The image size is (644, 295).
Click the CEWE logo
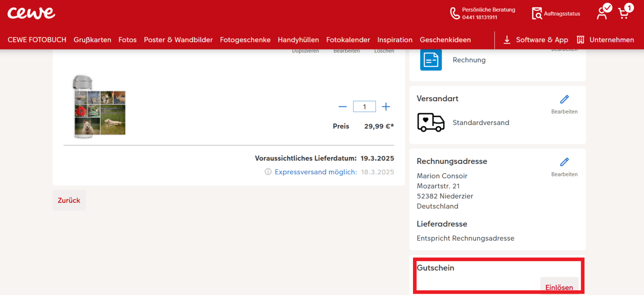31,13
